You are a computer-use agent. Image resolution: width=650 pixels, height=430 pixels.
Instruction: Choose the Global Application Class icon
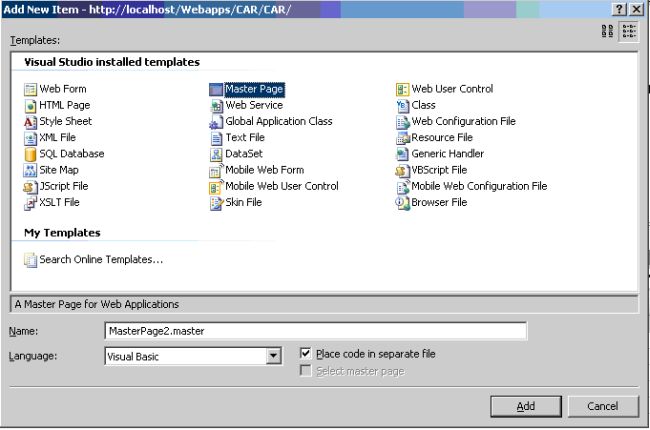coord(216,122)
